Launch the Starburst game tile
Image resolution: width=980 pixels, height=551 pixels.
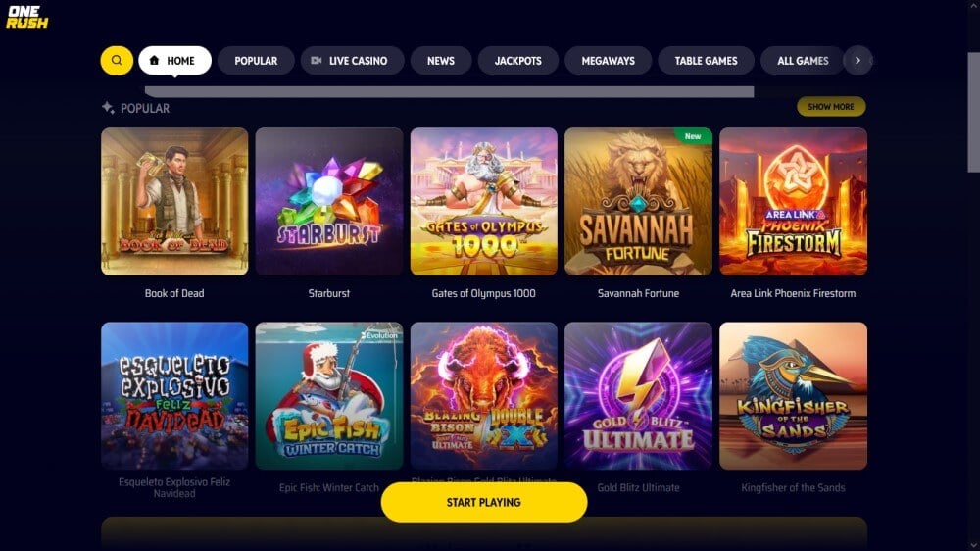[328, 201]
